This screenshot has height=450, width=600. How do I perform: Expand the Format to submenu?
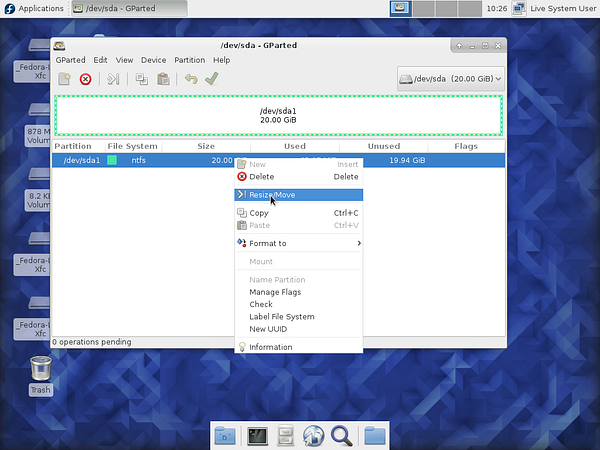pyautogui.click(x=298, y=243)
